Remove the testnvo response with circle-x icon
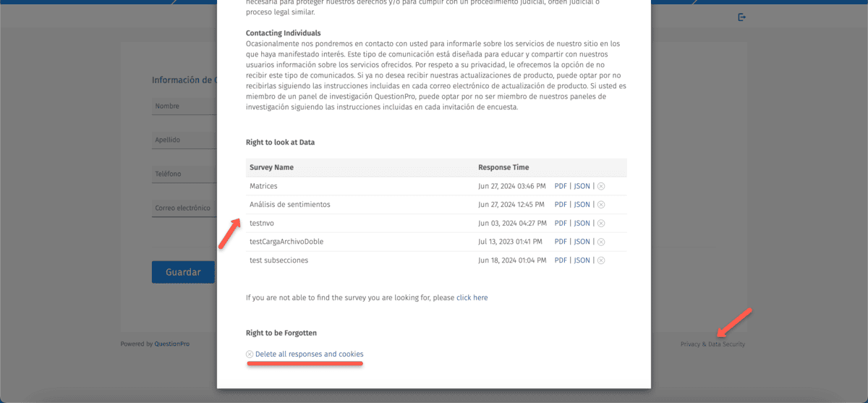 pyautogui.click(x=601, y=224)
